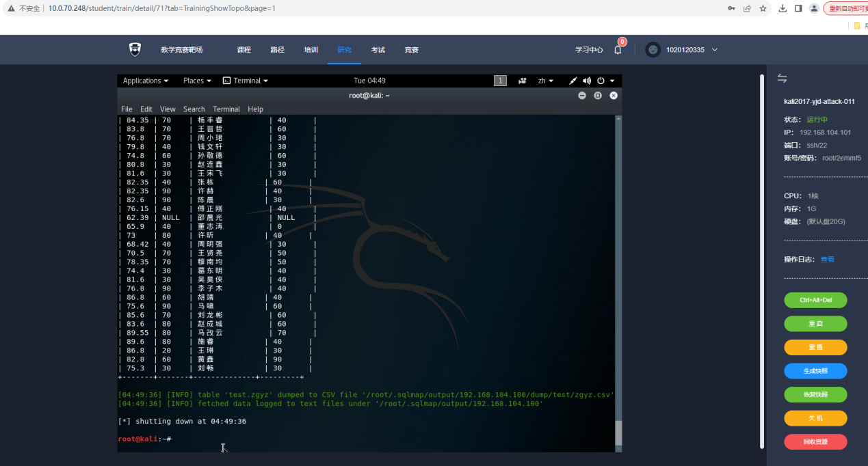
Task: Click the green 重启 button
Action: 815,324
